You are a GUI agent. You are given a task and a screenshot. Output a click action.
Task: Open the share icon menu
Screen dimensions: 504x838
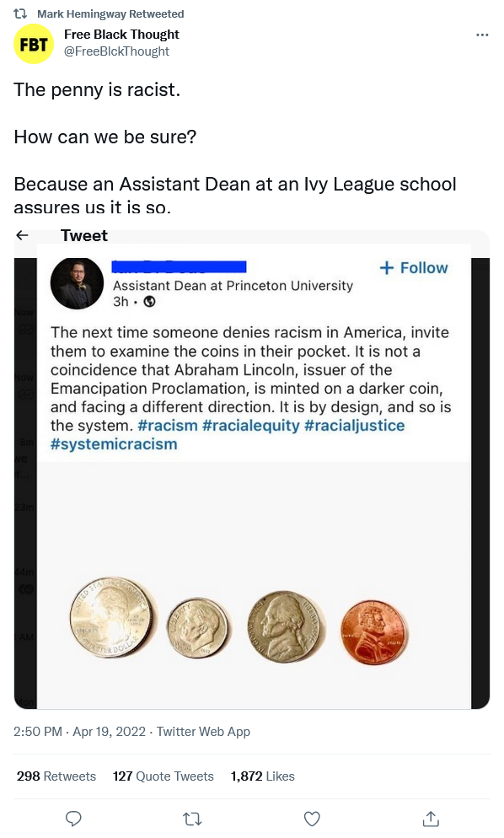point(431,819)
